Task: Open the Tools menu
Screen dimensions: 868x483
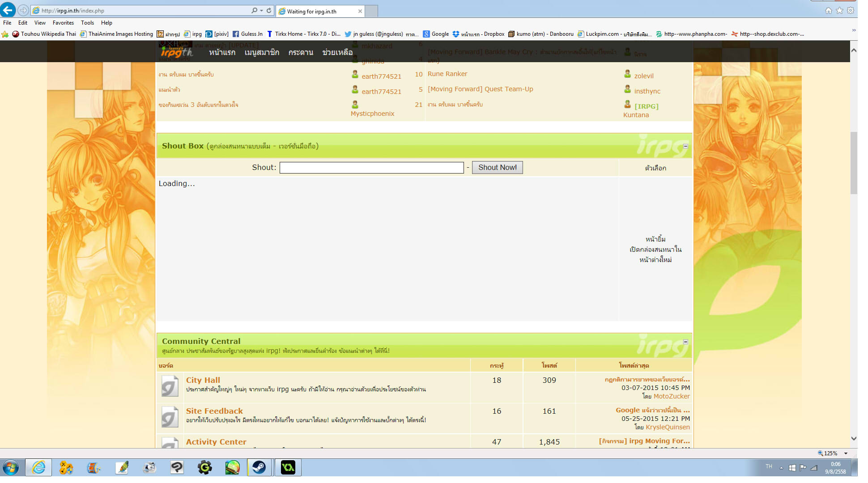Action: click(x=87, y=23)
